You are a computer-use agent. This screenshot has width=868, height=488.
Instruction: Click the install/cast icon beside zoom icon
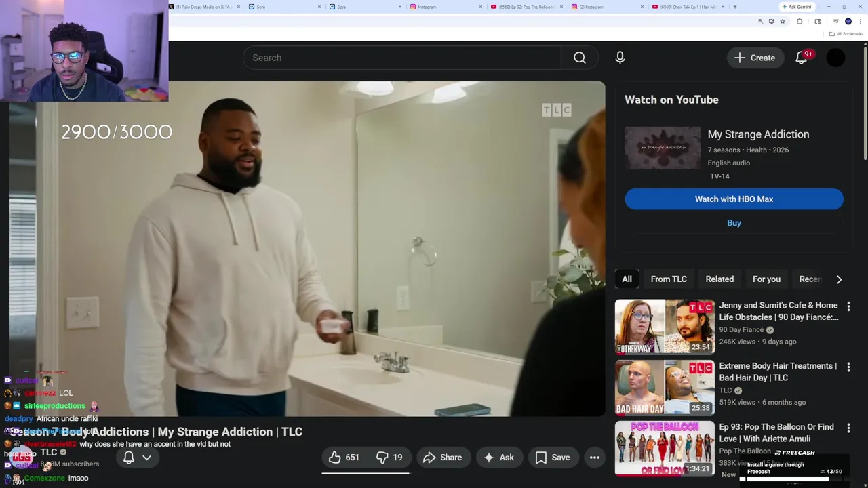coord(771,22)
